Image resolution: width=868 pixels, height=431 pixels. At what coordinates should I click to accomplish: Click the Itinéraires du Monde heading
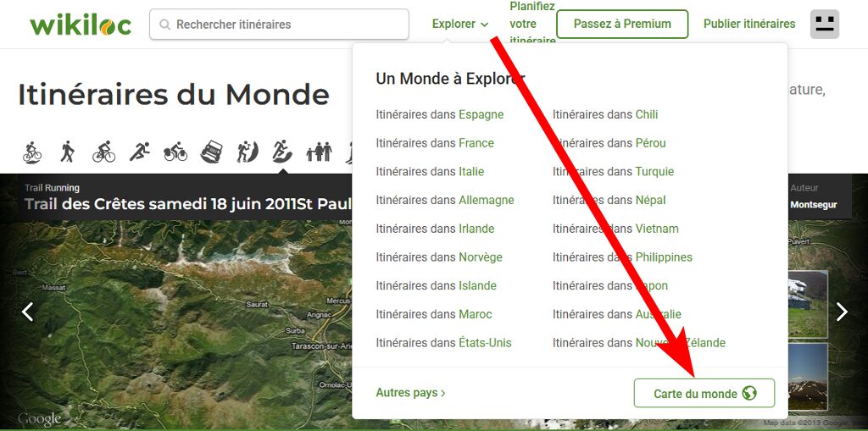point(174,95)
